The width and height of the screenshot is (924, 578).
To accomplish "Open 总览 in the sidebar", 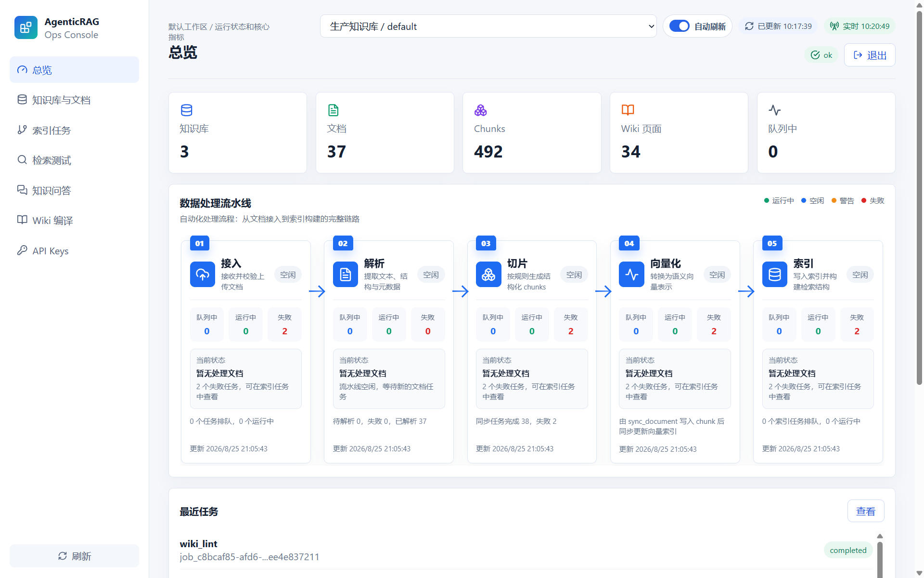I will 74,70.
